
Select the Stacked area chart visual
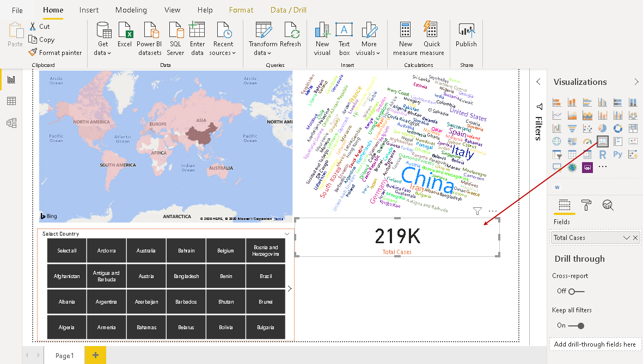pyautogui.click(x=587, y=115)
